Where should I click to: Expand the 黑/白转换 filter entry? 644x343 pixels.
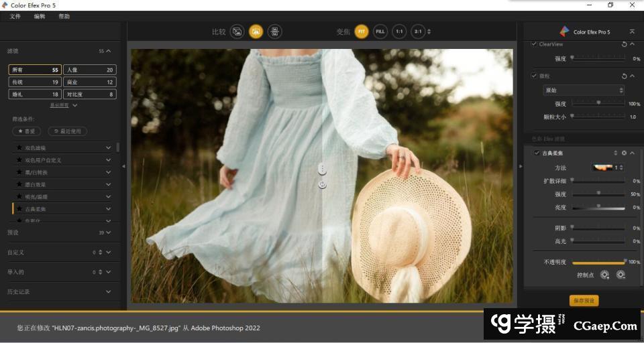click(x=108, y=172)
